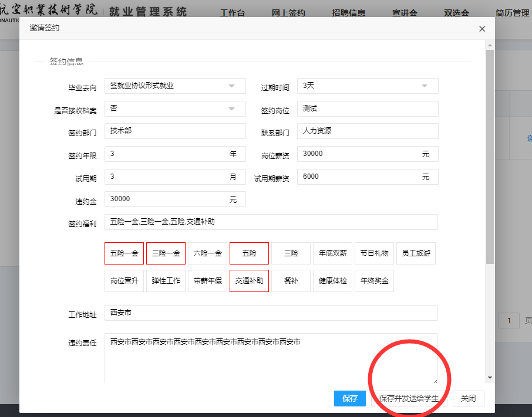Image resolution: width=532 pixels, height=417 pixels.
Task: Click the dialog's vertical scrollbar
Action: (x=490, y=158)
